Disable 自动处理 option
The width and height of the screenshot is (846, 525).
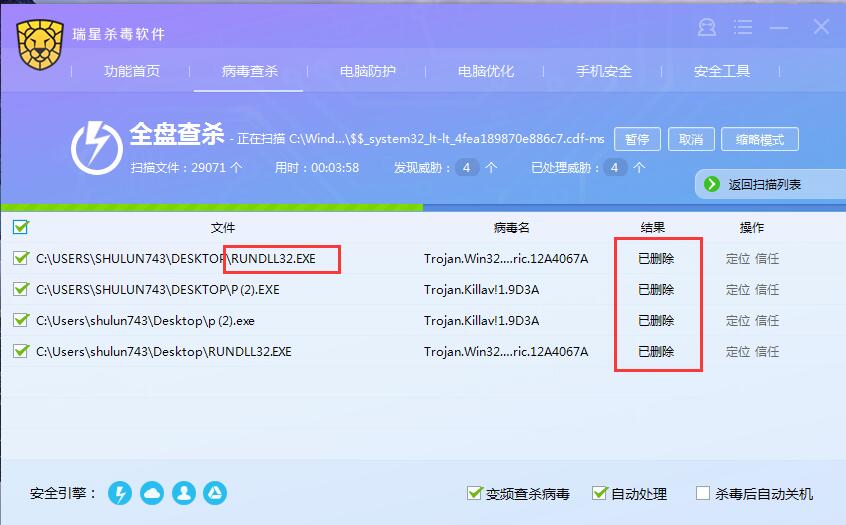click(600, 493)
